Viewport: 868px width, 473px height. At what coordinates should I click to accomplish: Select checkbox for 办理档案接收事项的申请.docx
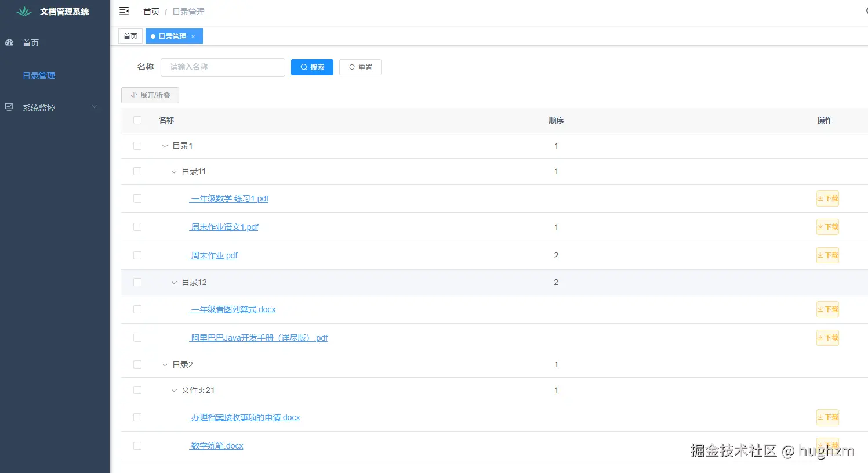click(137, 417)
